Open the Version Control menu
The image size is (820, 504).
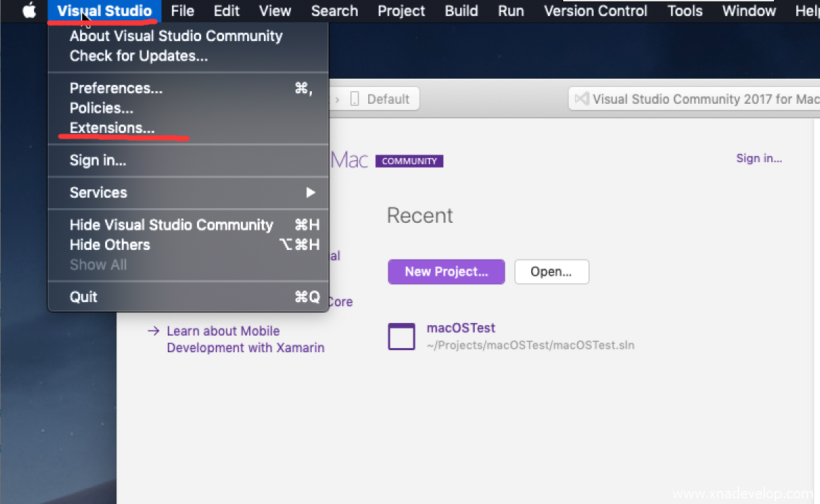tap(595, 11)
